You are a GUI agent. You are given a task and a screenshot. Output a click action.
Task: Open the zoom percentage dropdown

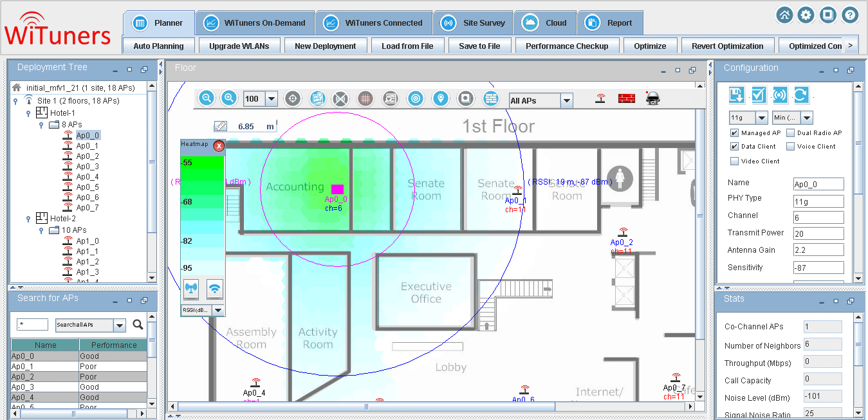coord(271,99)
